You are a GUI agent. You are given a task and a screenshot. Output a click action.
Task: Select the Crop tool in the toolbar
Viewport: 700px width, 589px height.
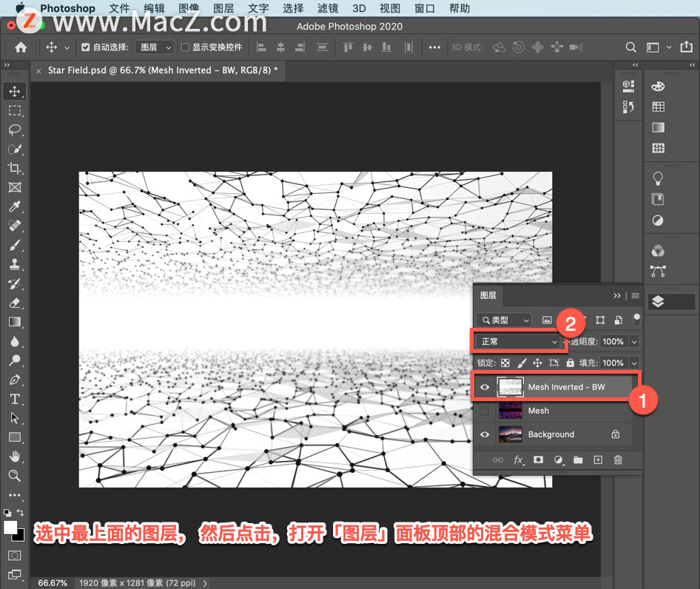click(14, 169)
